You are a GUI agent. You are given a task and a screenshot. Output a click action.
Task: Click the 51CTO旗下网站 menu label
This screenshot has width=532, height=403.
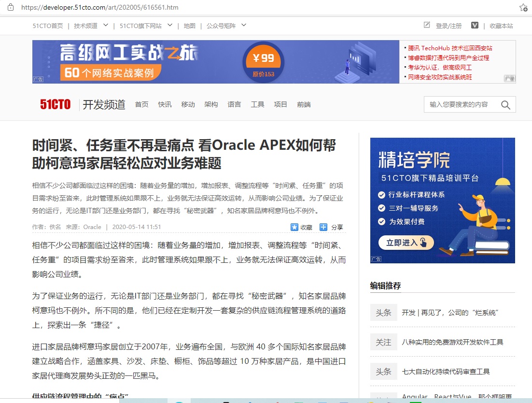140,26
